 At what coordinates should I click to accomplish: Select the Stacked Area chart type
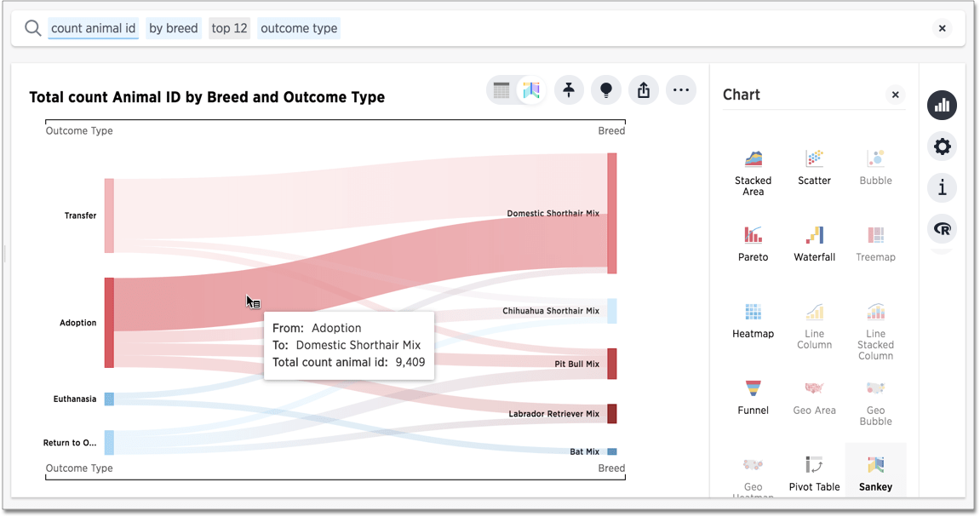click(753, 170)
